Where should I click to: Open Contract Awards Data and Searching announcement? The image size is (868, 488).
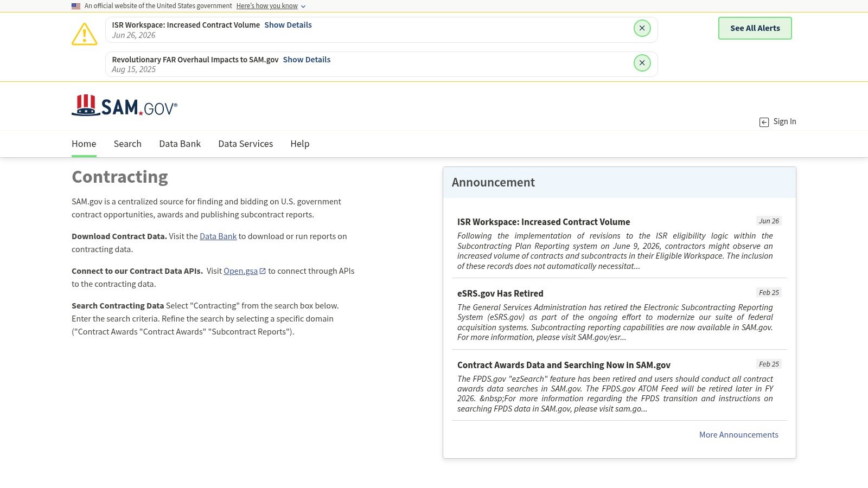(x=564, y=365)
